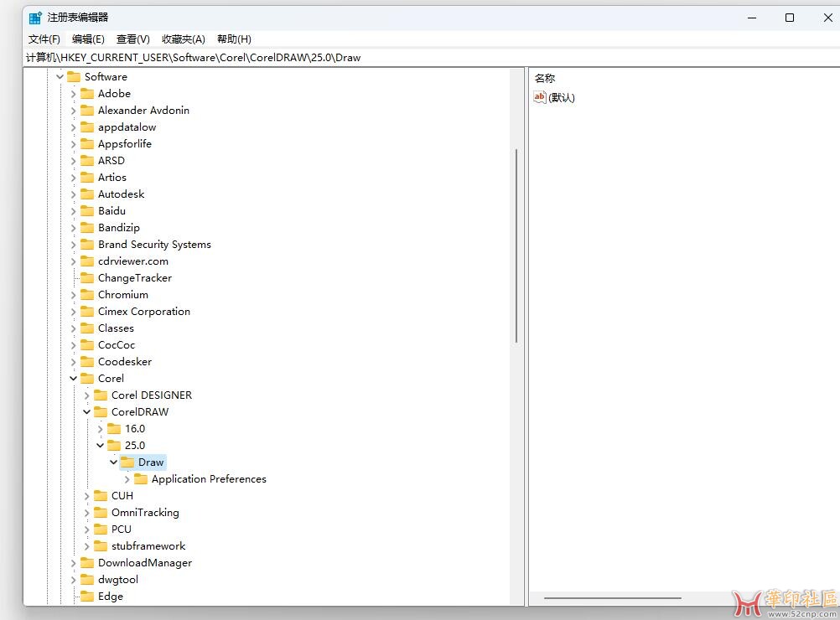
Task: Click the Software folder icon
Action: pos(74,76)
